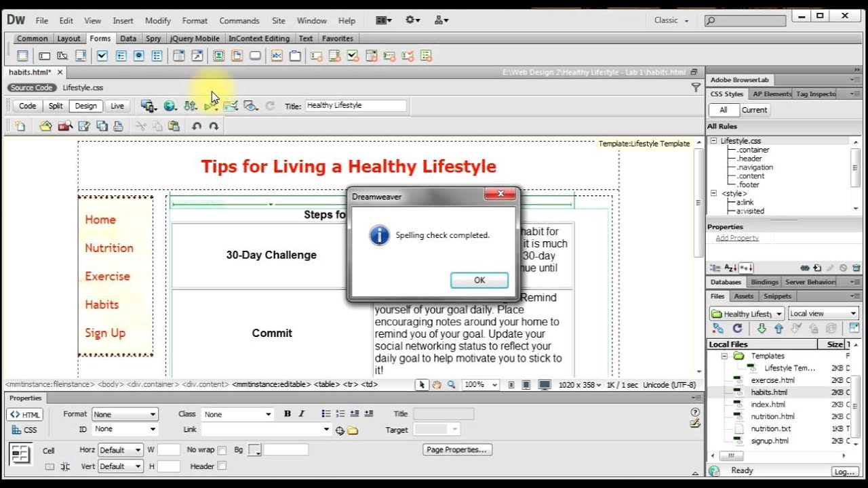Click the Page Properties button
The width and height of the screenshot is (868, 488).
456,449
